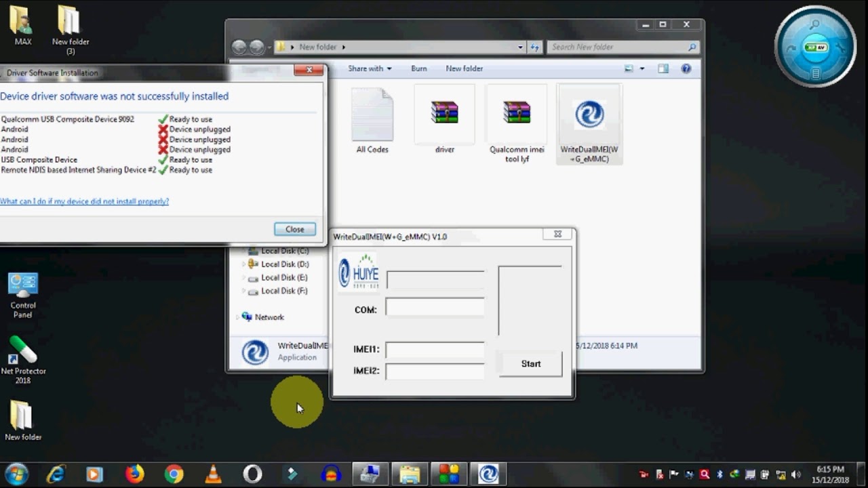This screenshot has height=488, width=868.
Task: Open the driver installation taskbar item
Action: click(370, 474)
